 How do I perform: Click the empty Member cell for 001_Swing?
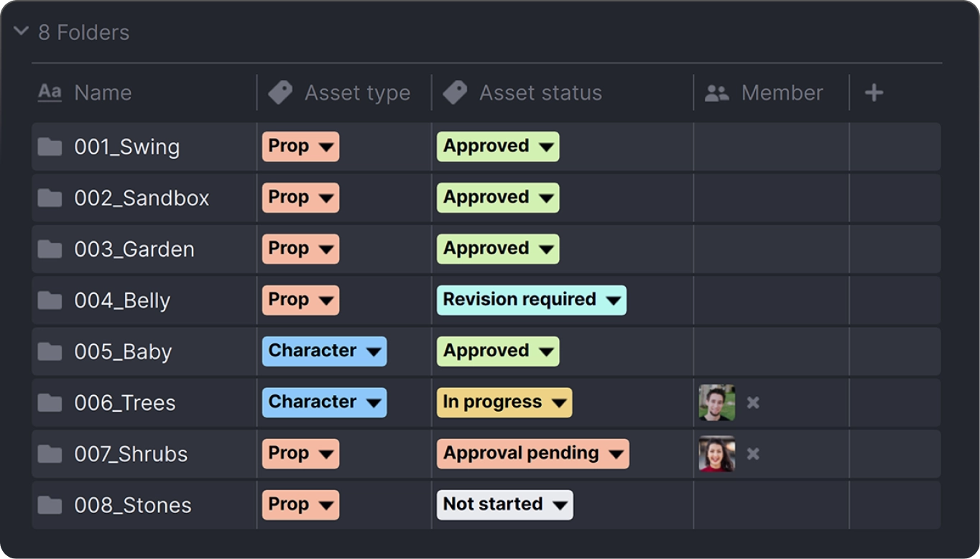click(771, 147)
